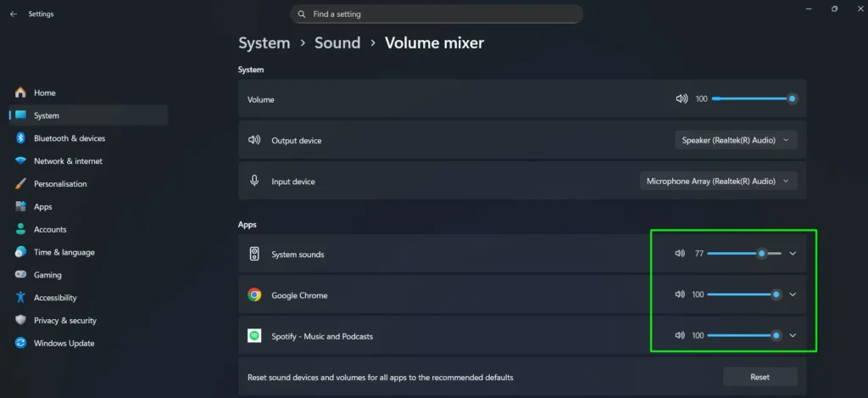Click the Accessibility person icon
The height and width of the screenshot is (398, 868).
coord(20,297)
